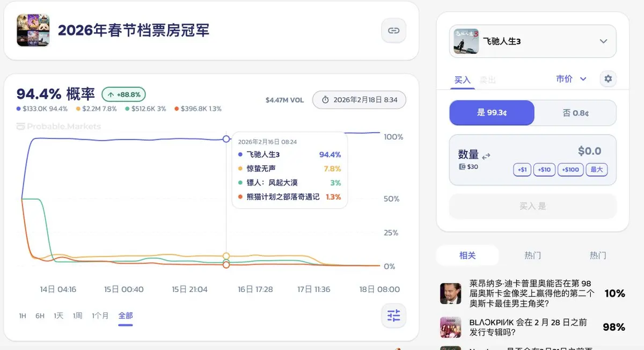The height and width of the screenshot is (350, 644).
Task: Select the 否 0.8¢ option
Action: click(x=575, y=113)
